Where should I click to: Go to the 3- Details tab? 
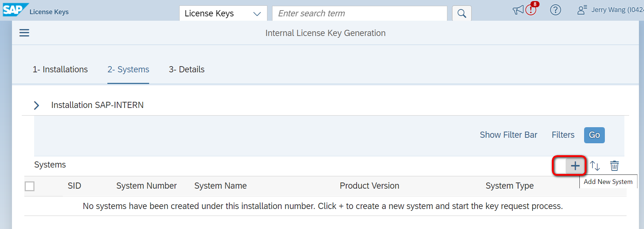tap(186, 69)
